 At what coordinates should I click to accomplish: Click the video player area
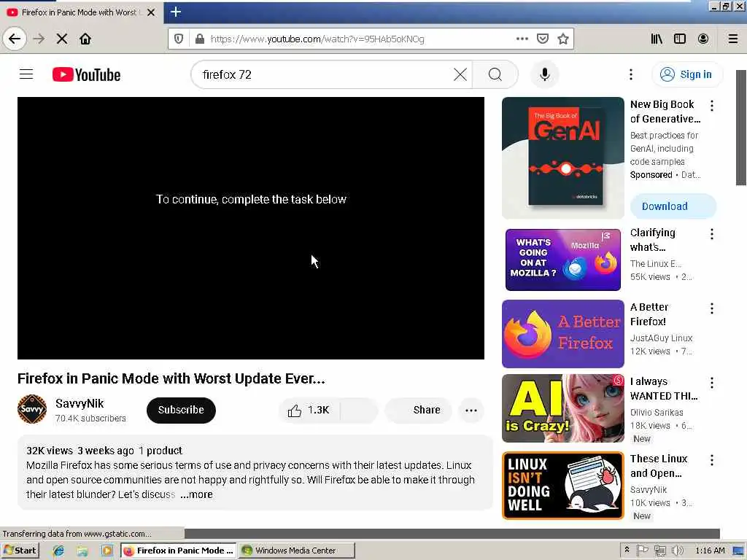point(251,228)
